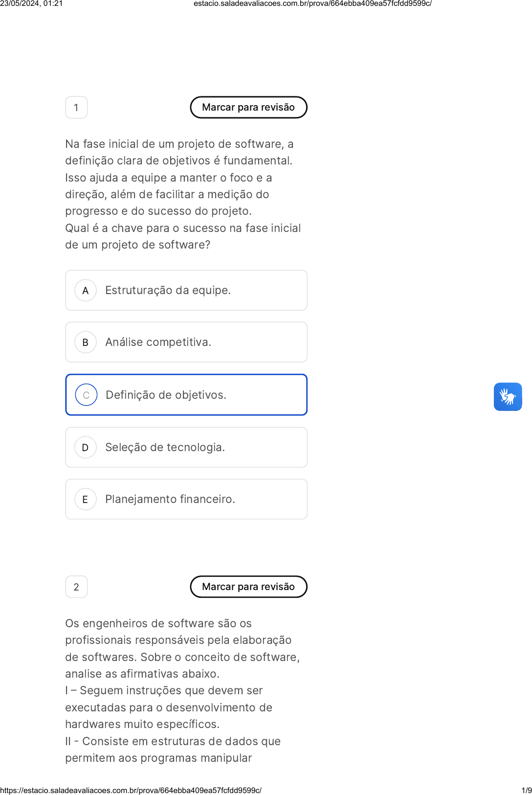
Task: Choose answer 'Estruturação da equipe.'
Action: pyautogui.click(x=186, y=290)
